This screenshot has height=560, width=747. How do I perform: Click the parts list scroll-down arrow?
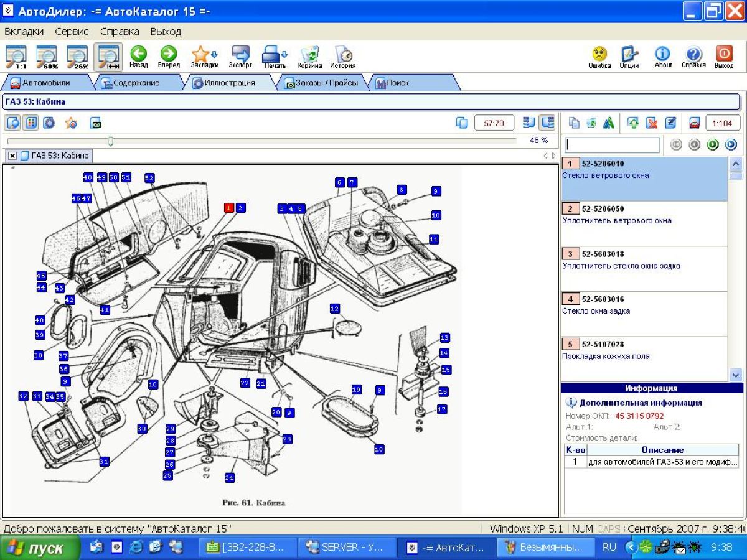(735, 375)
